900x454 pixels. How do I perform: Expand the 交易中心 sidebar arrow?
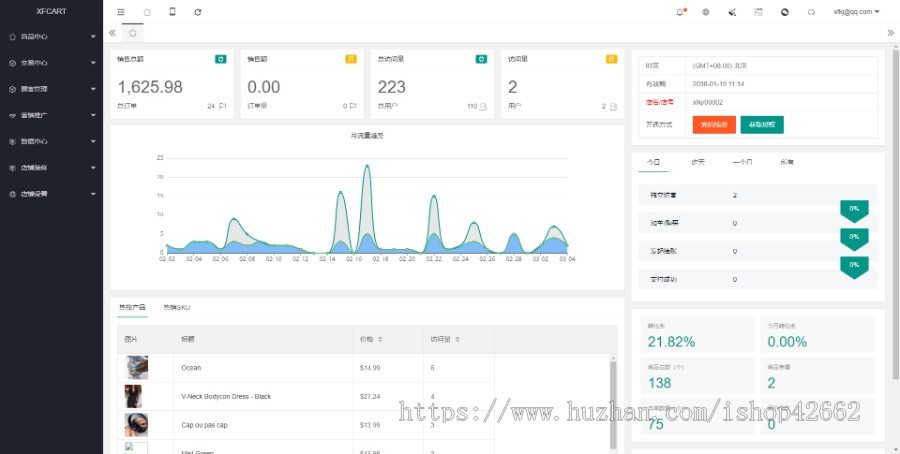click(93, 63)
